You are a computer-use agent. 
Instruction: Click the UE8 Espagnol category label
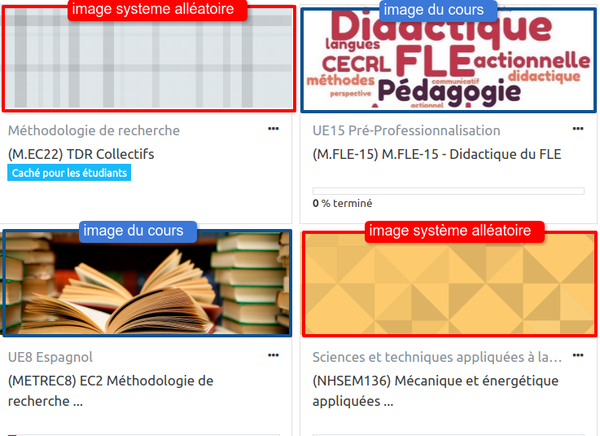tap(50, 357)
